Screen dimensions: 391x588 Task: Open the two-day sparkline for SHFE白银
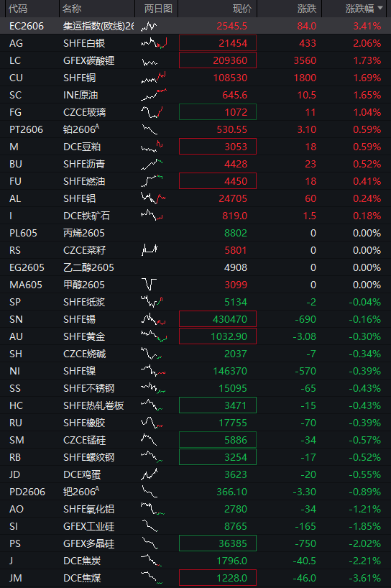(x=154, y=43)
